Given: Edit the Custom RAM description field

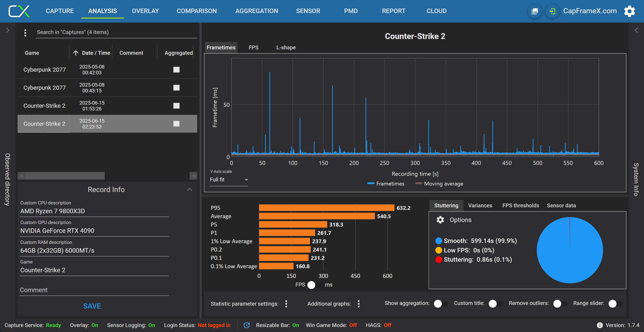Looking at the screenshot, I should click(94, 250).
